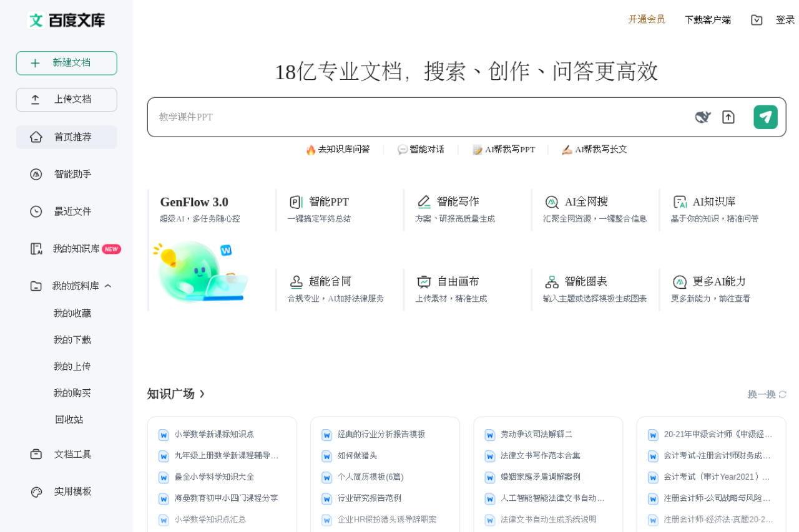This screenshot has width=799, height=532.
Task: Click the bird icon in search box
Action: click(703, 117)
